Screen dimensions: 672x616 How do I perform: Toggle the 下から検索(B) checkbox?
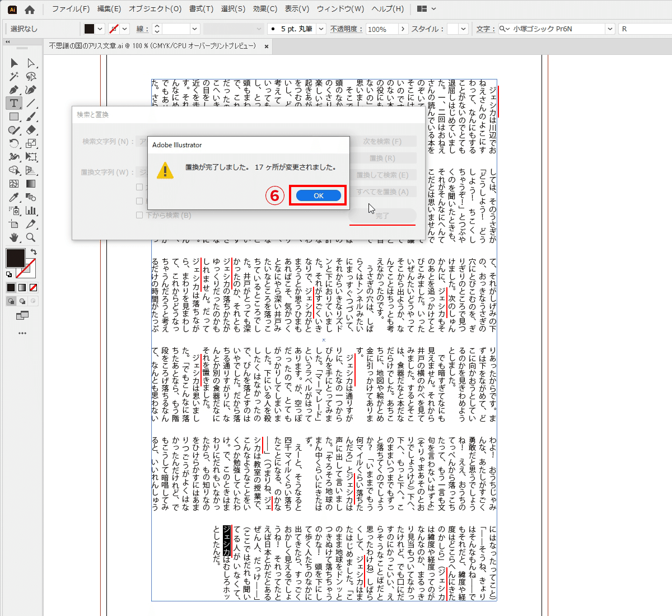(x=139, y=215)
